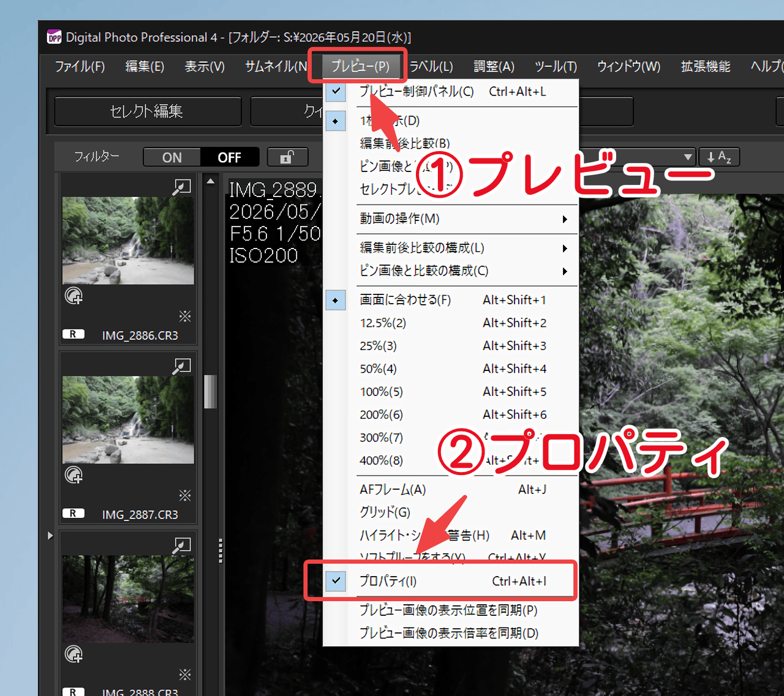This screenshot has height=696, width=784.
Task: Click ISO200 info text on preview
Action: point(263,256)
